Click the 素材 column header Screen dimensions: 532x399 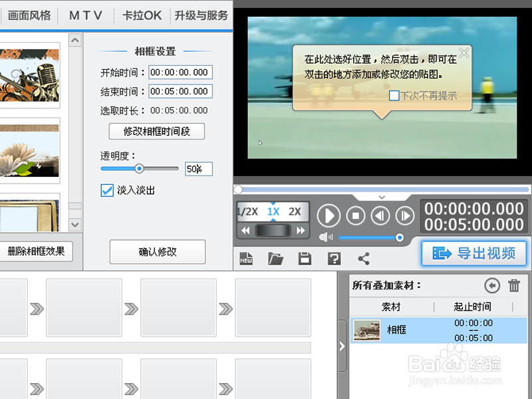pos(391,307)
